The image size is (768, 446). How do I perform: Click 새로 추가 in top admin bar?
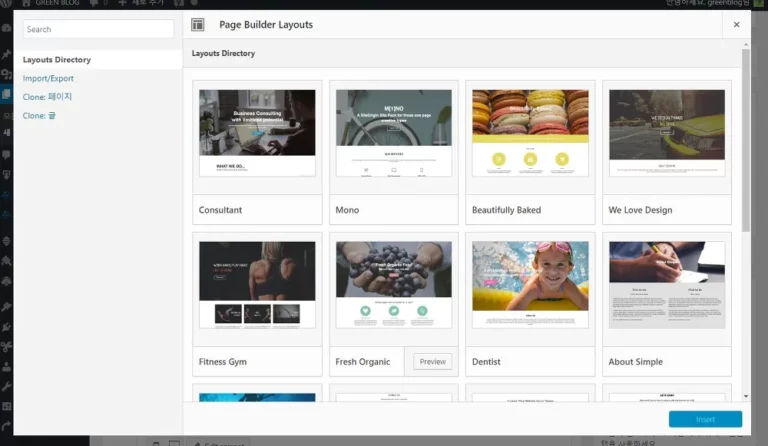point(141,3)
